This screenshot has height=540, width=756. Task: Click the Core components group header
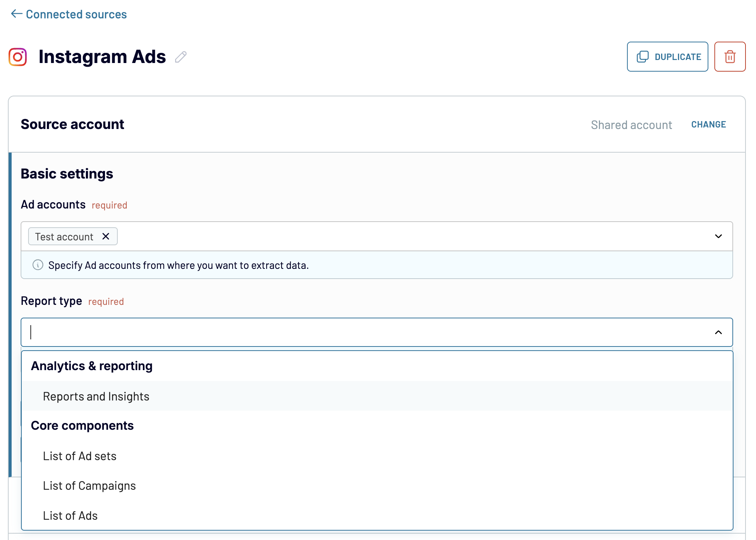pos(82,425)
